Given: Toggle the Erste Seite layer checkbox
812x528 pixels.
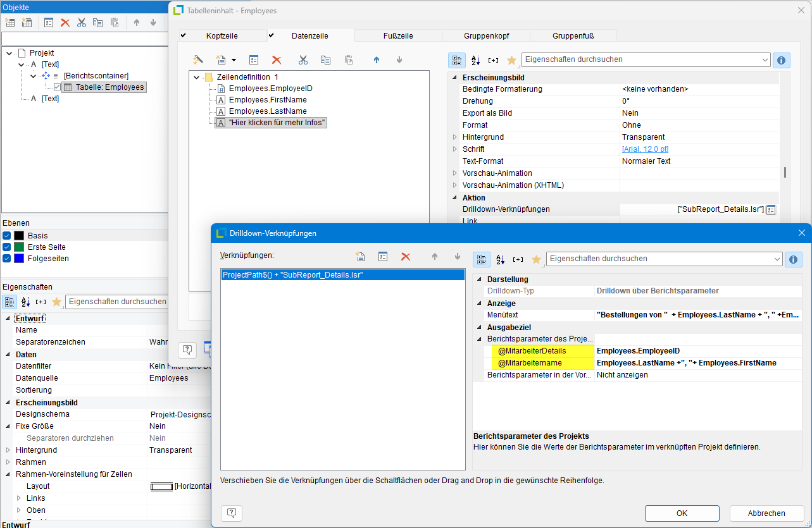Looking at the screenshot, I should [7, 247].
